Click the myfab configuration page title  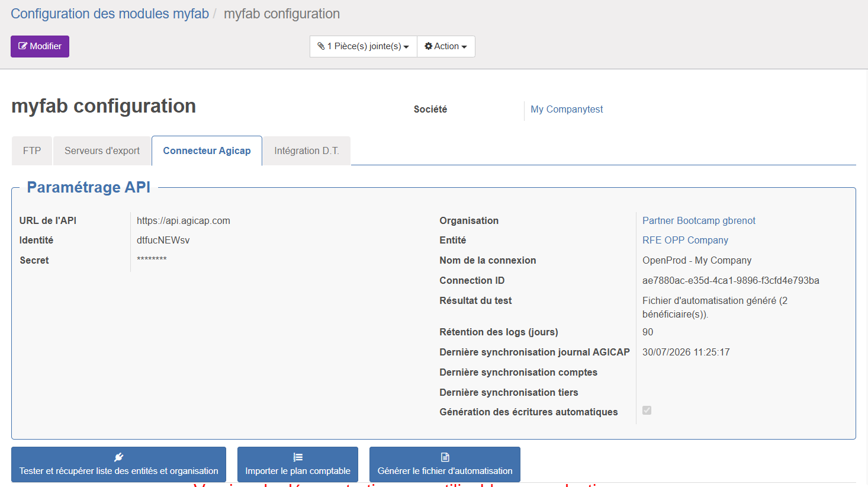[104, 106]
